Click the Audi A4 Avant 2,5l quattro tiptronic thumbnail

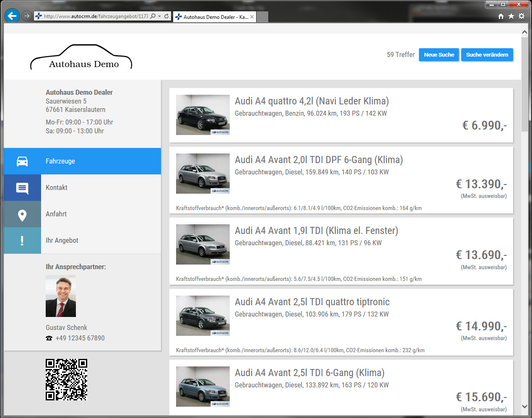203,316
